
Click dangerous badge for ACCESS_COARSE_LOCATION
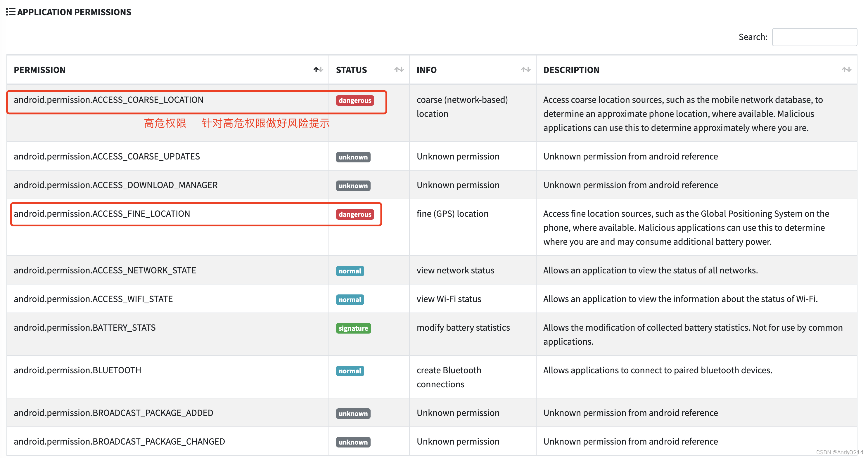355,100
